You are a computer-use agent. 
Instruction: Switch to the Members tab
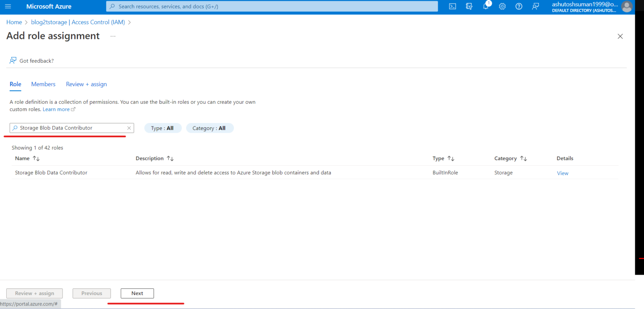43,84
